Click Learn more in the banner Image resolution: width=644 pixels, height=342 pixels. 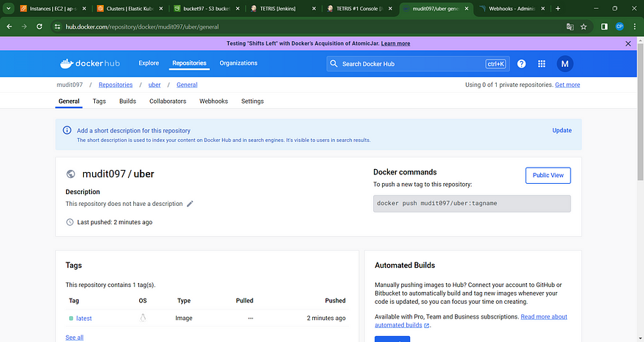(x=395, y=43)
